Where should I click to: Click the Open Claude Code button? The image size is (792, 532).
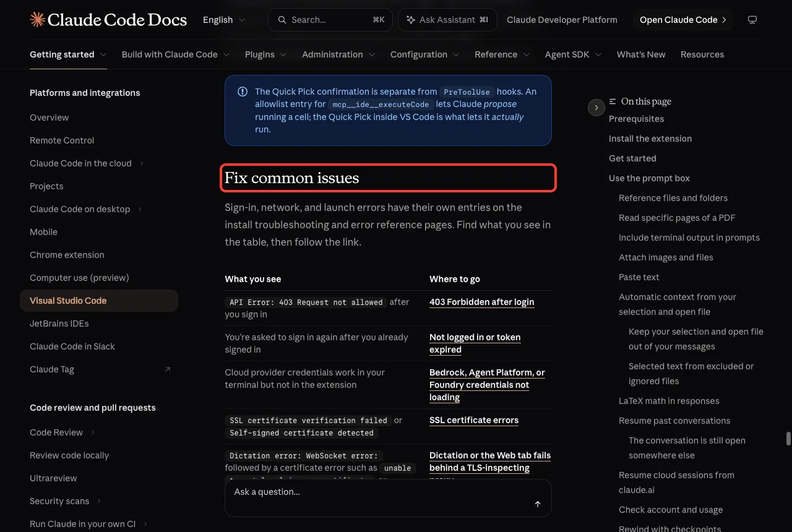[683, 20]
